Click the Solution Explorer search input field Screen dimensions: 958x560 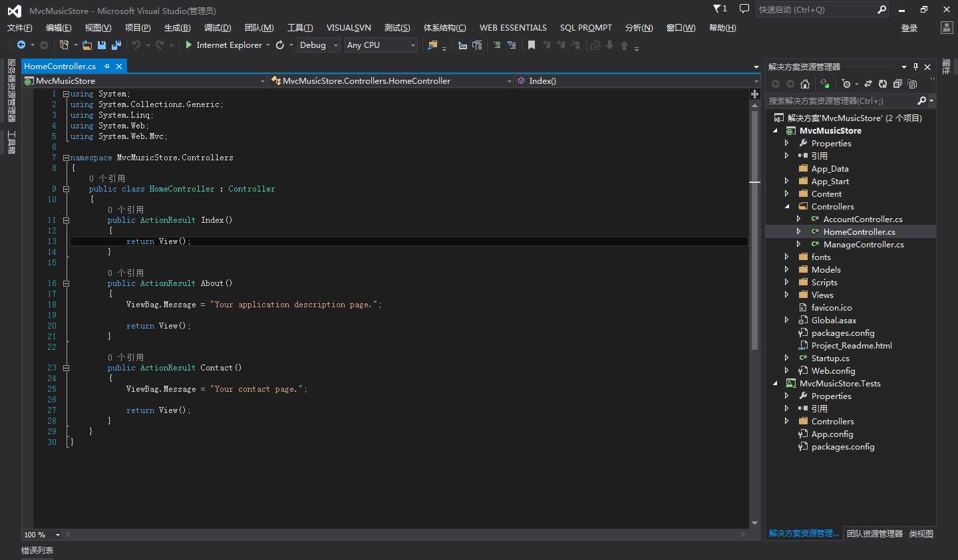point(841,100)
